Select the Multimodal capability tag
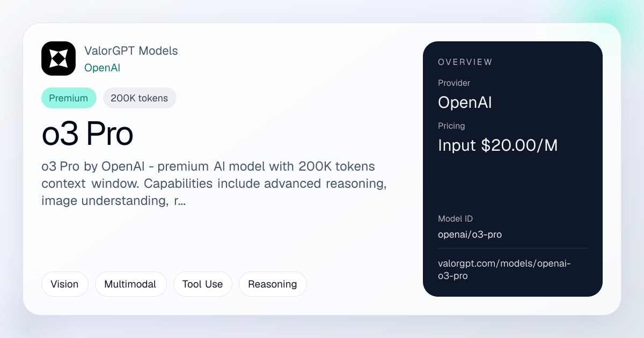Image resolution: width=644 pixels, height=338 pixels. click(x=130, y=284)
